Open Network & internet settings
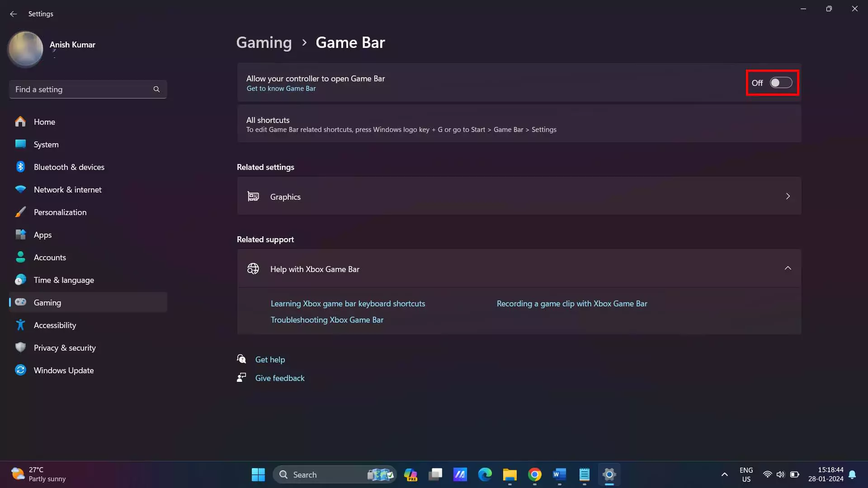The image size is (868, 488). tap(88, 190)
